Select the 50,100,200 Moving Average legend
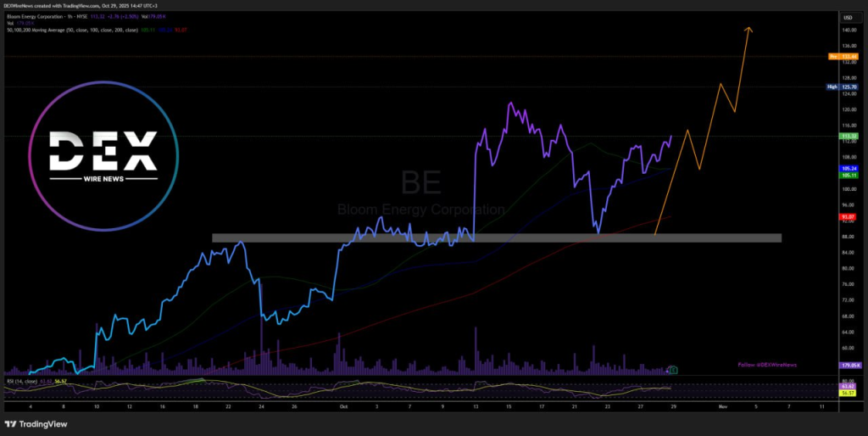Screen dimensions: 868x436 coord(97,29)
